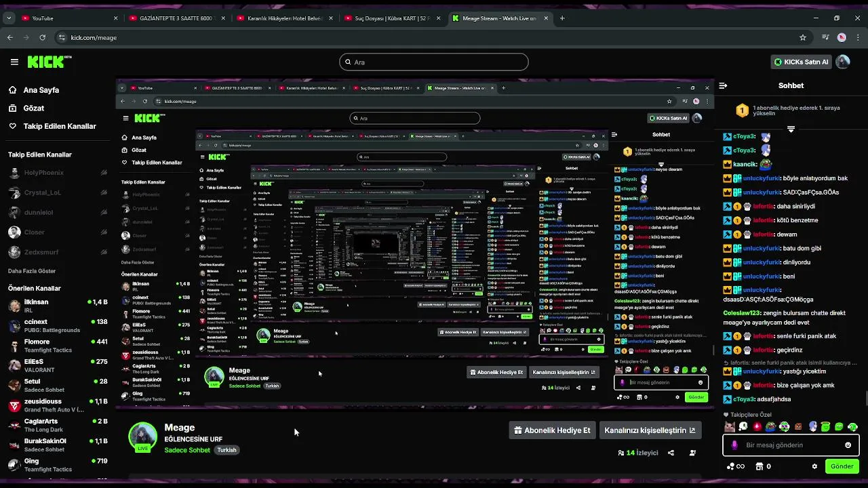Viewport: 868px width, 488px height.
Task: Open CaglarArts The Long Dark in main sidebar
Action: (57, 425)
